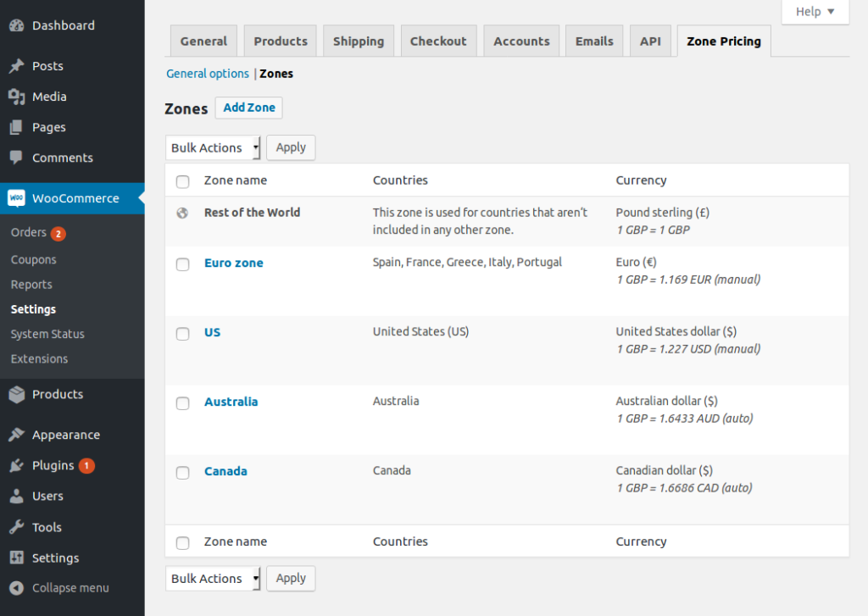Open the Checkout settings tab

point(438,41)
